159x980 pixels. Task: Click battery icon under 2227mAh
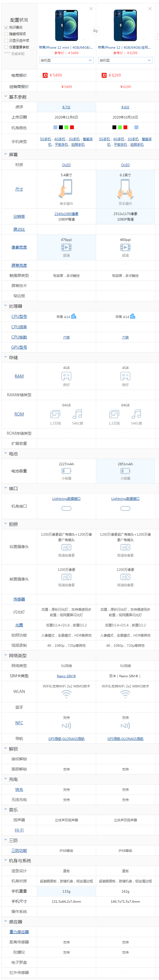click(x=66, y=470)
